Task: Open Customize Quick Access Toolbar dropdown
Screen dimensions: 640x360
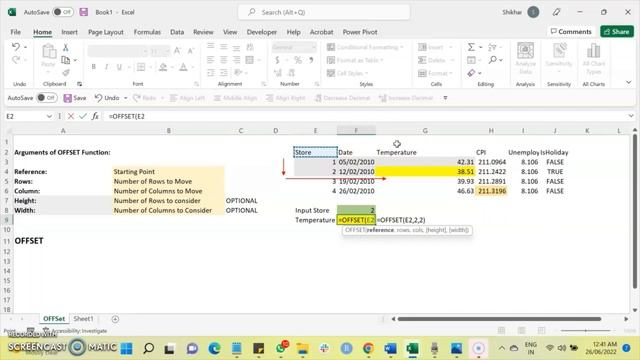Action: [445, 98]
